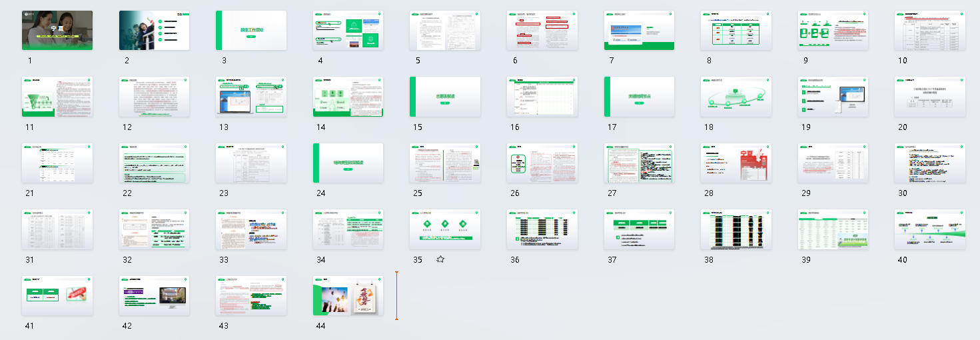
Task: Select slide 28 with the red poster
Action: tap(735, 163)
